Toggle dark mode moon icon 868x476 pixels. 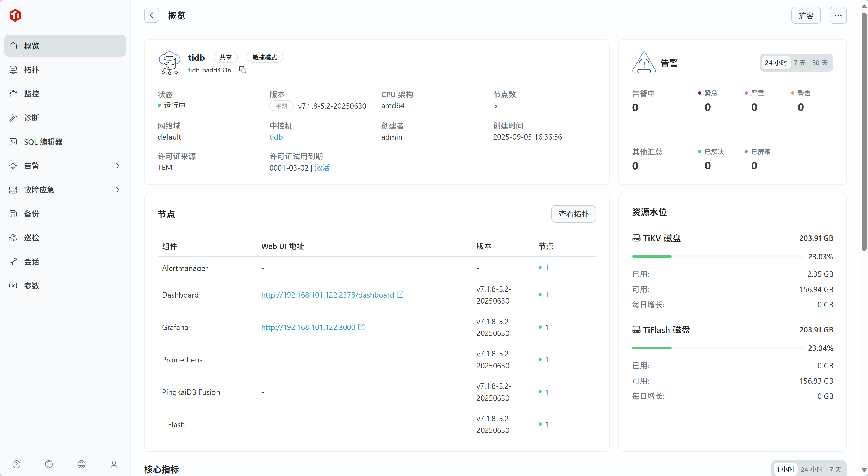(x=49, y=464)
